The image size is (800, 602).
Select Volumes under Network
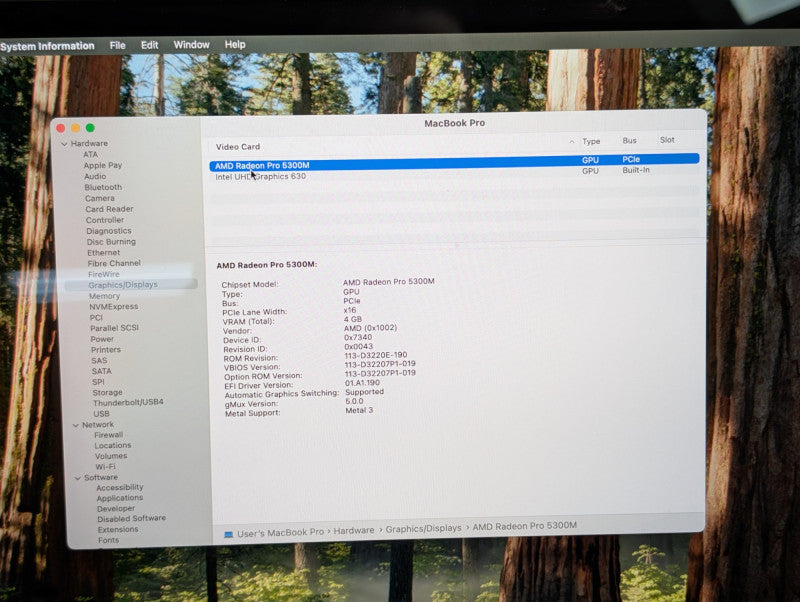click(x=111, y=456)
